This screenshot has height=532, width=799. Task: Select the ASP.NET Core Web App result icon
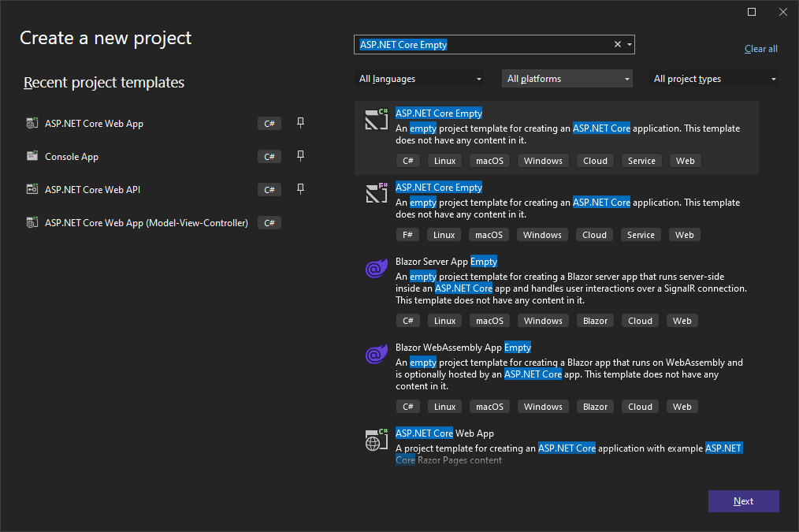coord(377,441)
